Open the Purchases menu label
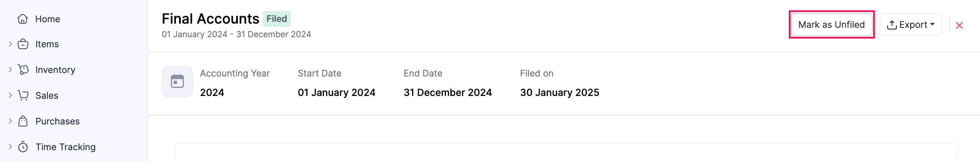Viewport: 980px width, 162px height. point(57,121)
